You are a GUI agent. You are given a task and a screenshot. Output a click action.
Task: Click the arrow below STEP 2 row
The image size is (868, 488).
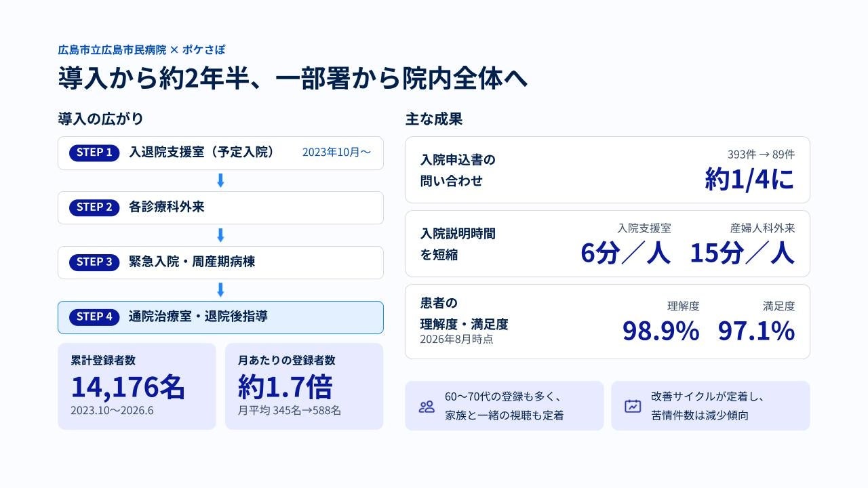[220, 235]
